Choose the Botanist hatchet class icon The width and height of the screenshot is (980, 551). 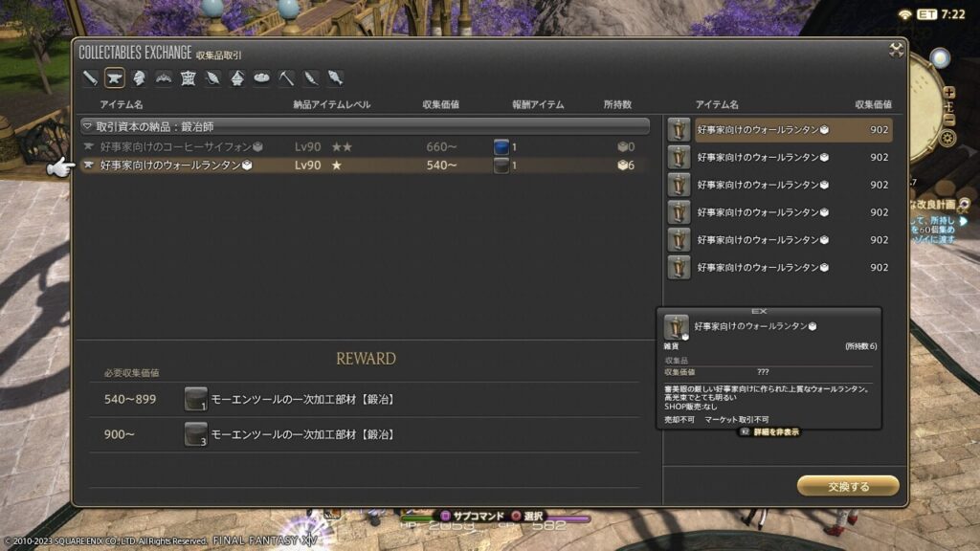[x=311, y=78]
